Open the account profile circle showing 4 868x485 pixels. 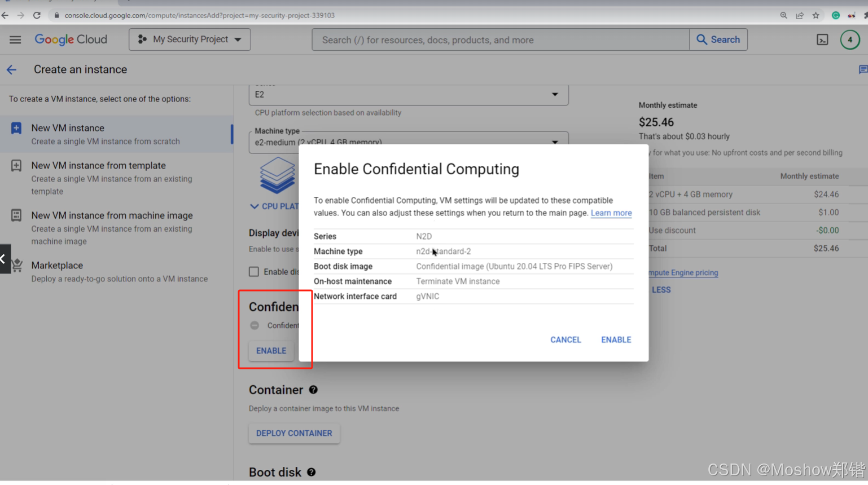pos(850,39)
